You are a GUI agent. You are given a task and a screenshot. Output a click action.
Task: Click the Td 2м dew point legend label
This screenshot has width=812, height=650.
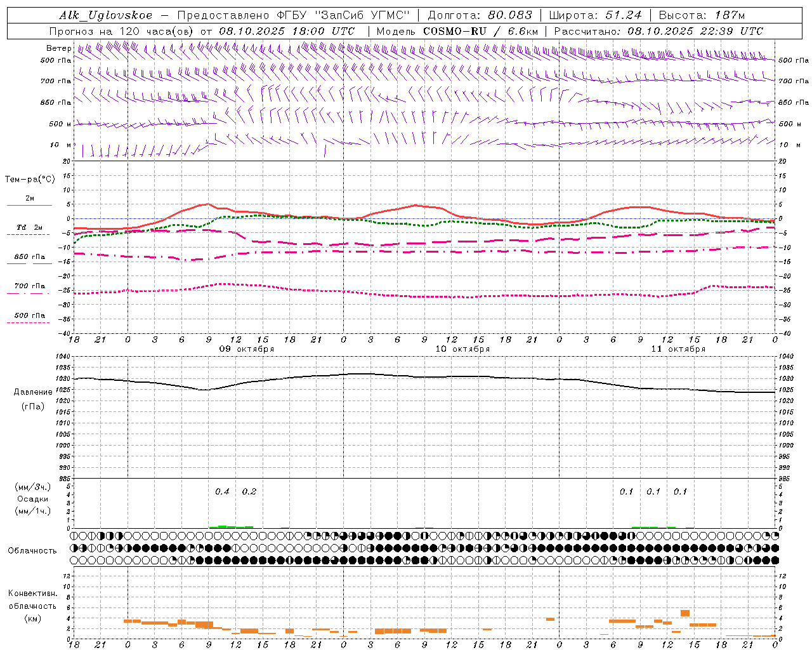(30, 227)
